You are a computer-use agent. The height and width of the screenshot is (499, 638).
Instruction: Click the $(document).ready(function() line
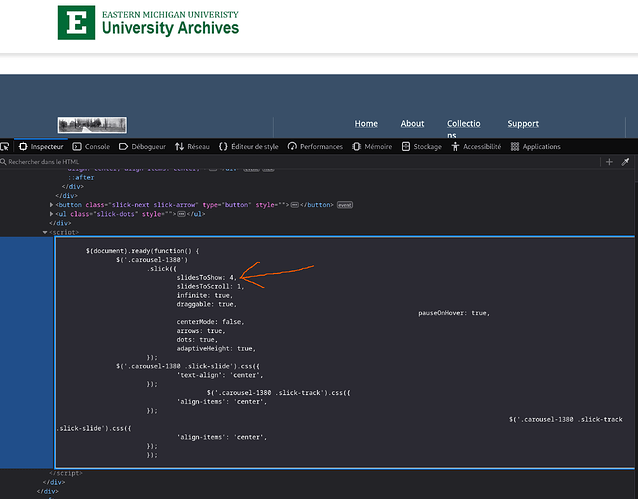click(142, 251)
